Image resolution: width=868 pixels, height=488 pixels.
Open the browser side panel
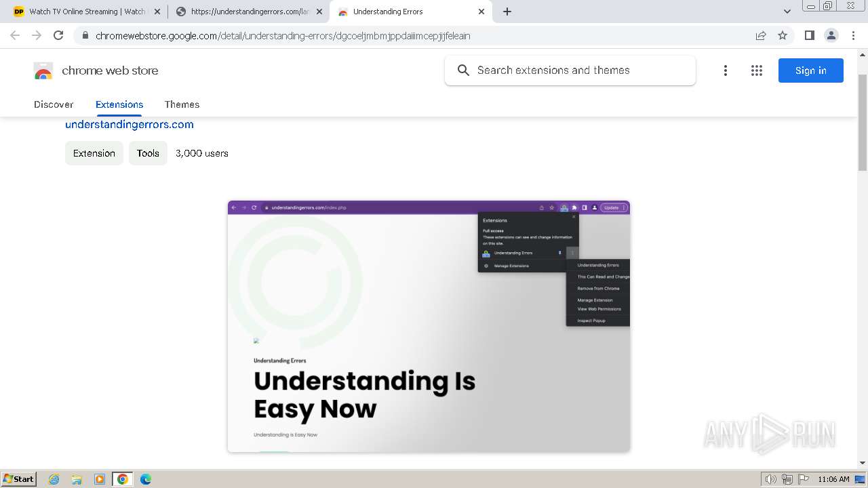[809, 35]
